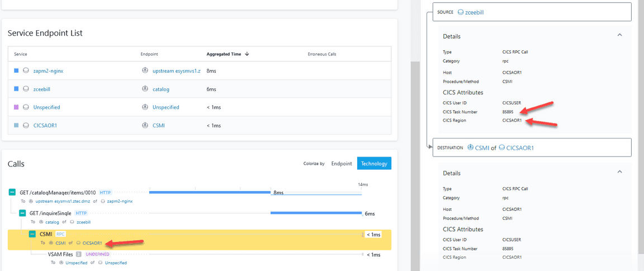Click sort arrow on Aggregated Time column
This screenshot has width=644, height=271.
247,54
